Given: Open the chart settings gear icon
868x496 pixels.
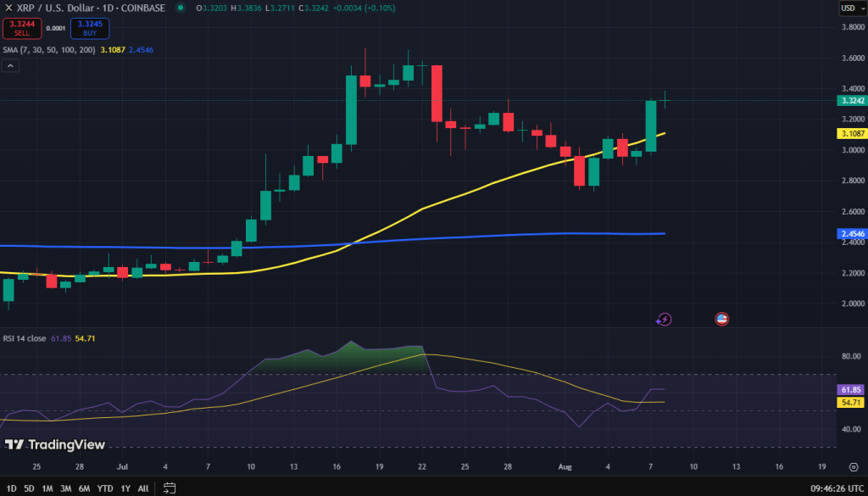Looking at the screenshot, I should 853,466.
